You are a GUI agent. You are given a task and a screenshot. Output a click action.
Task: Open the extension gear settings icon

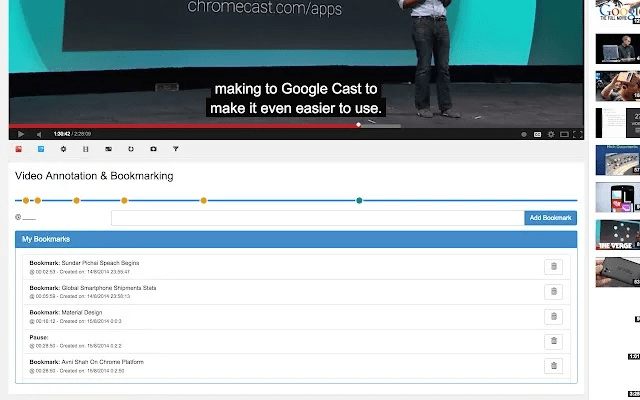point(63,149)
